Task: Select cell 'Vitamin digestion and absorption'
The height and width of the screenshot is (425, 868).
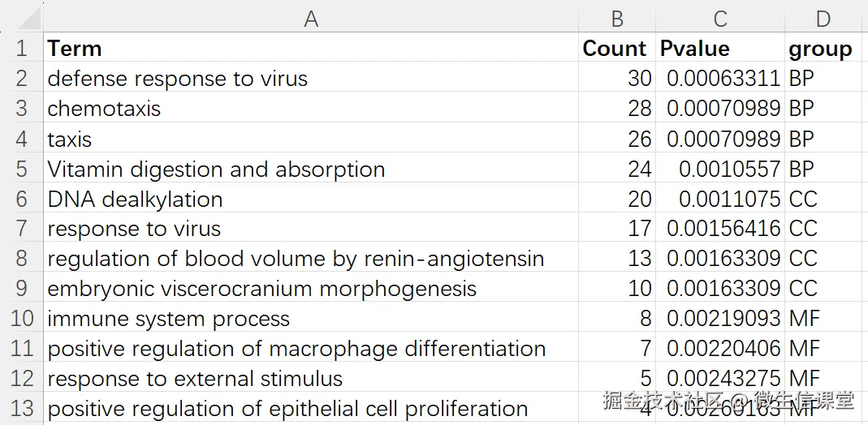Action: tap(311, 169)
